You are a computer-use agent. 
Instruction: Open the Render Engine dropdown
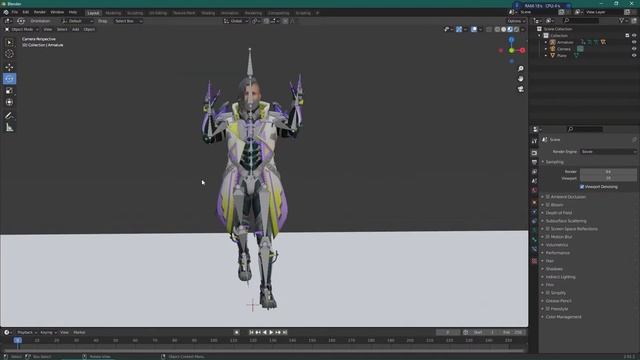pos(608,151)
